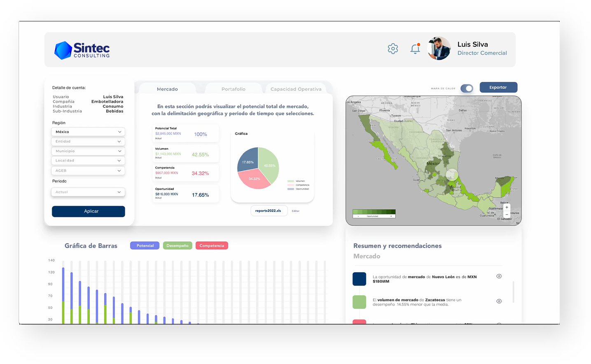The width and height of the screenshot is (591, 364).
Task: Click the Editar link
Action: point(296,211)
